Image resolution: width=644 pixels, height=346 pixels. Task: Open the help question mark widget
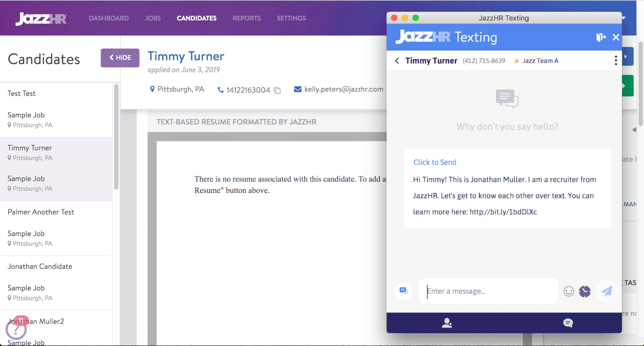click(x=16, y=330)
